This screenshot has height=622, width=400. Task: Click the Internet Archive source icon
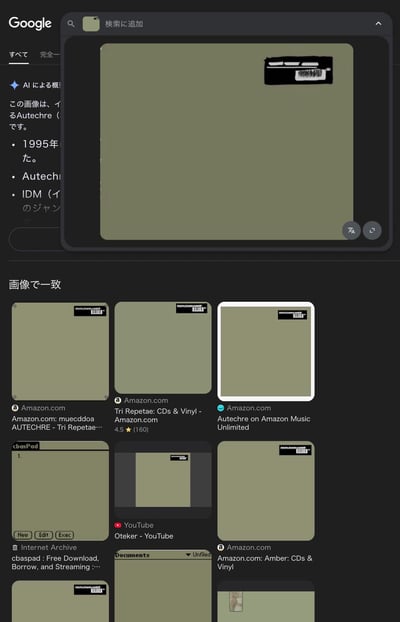click(15, 547)
